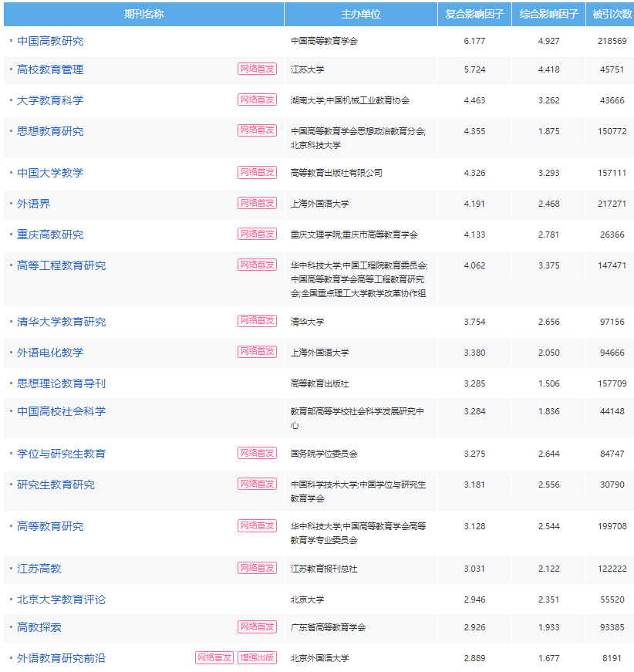Viewport: 634px width, 672px height.
Task: Click 网络首发 badge for 外语教育研究前沿
Action: [214, 657]
